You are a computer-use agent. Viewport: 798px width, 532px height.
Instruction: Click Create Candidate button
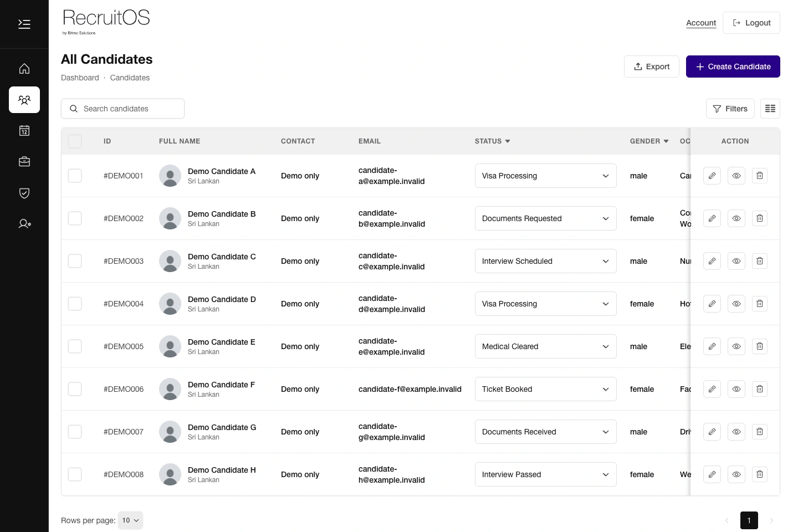(733, 66)
